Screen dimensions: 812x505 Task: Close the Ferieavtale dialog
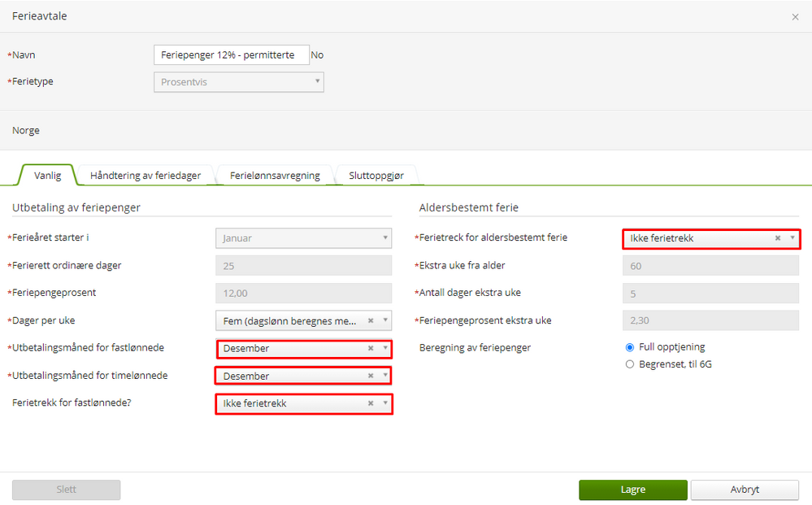coord(795,17)
